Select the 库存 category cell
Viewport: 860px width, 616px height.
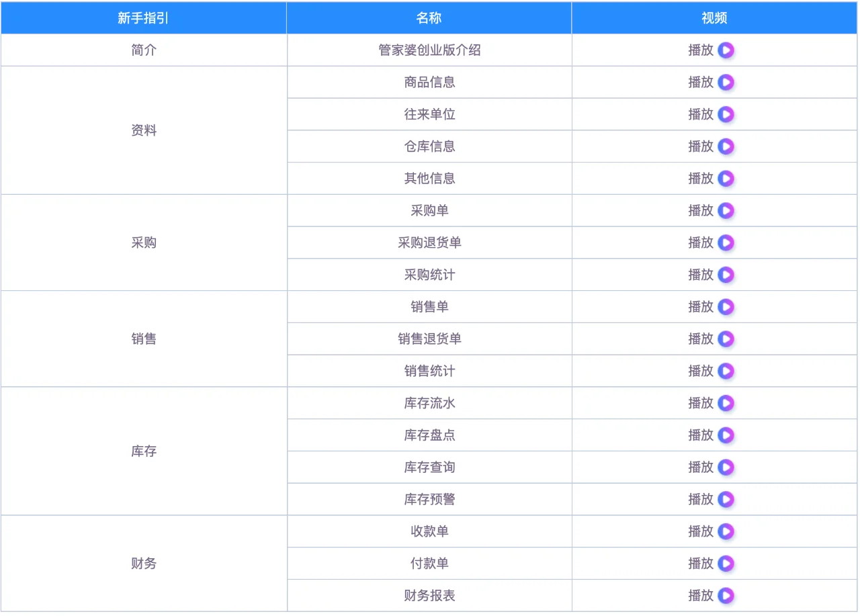tap(144, 451)
